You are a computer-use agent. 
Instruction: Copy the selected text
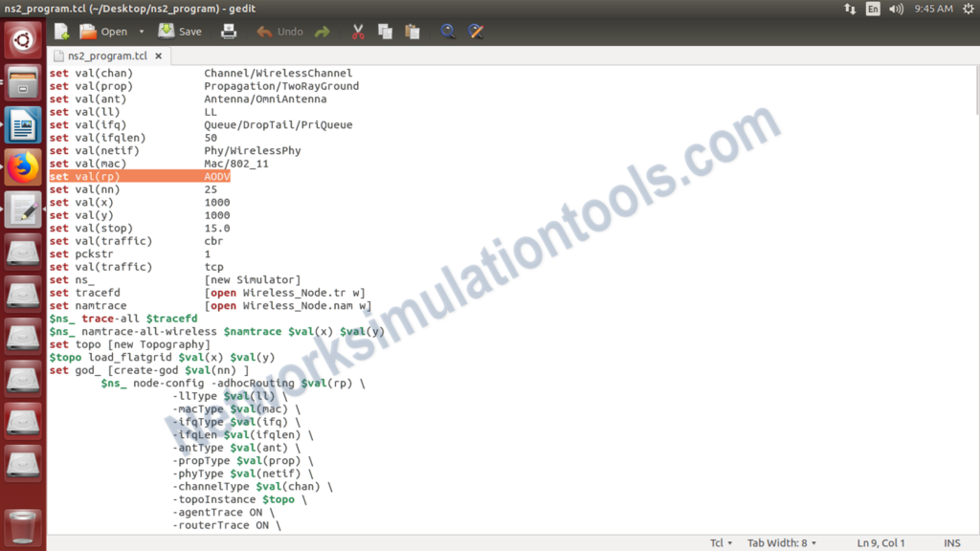point(385,31)
